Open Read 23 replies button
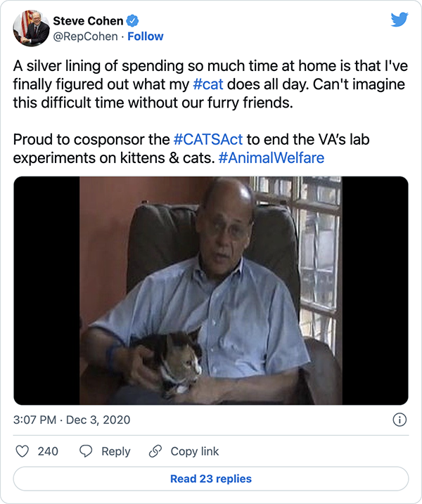422x504 pixels. (x=211, y=479)
